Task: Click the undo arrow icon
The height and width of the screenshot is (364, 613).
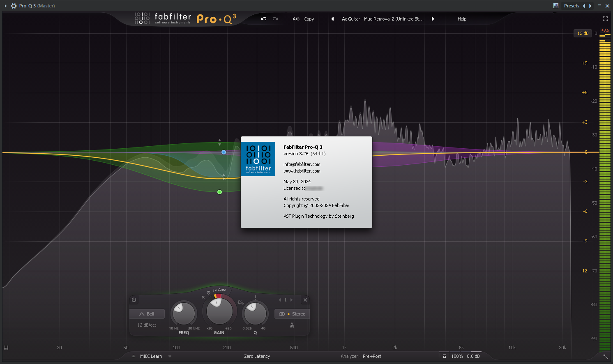Action: 264,19
